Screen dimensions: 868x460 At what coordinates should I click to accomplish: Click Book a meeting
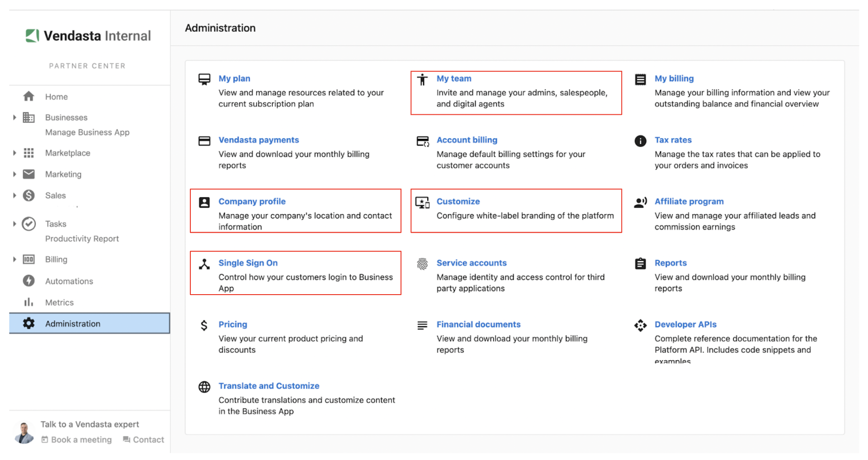76,439
